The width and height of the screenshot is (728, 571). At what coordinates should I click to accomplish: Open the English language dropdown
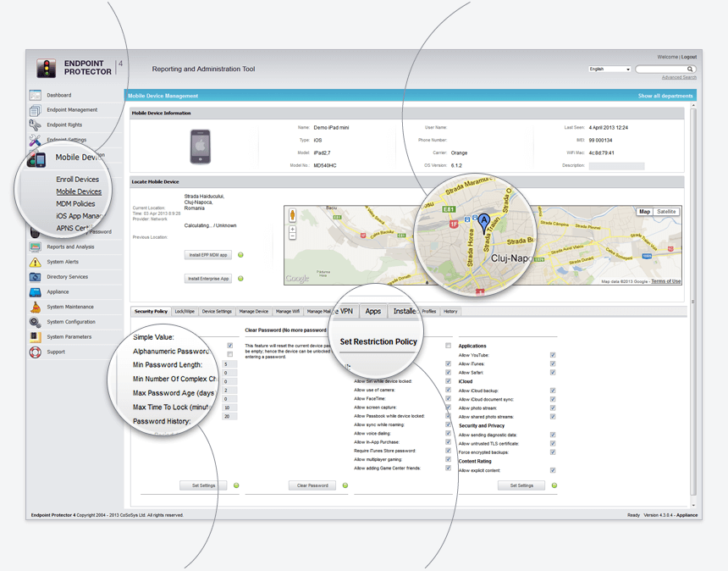(x=609, y=69)
